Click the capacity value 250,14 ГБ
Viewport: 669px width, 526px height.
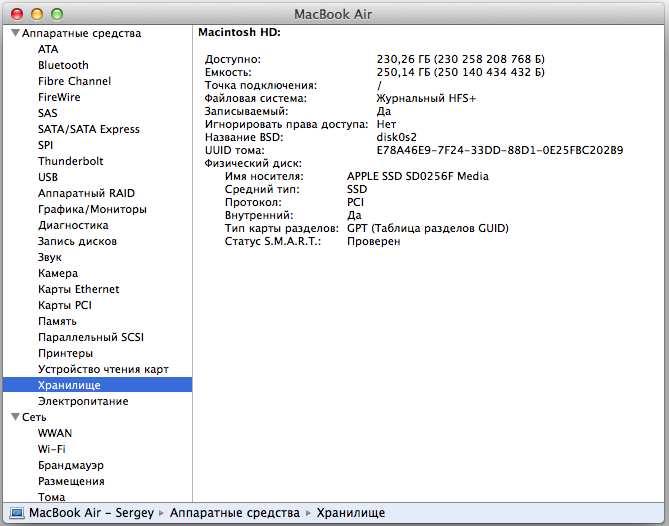tap(460, 72)
